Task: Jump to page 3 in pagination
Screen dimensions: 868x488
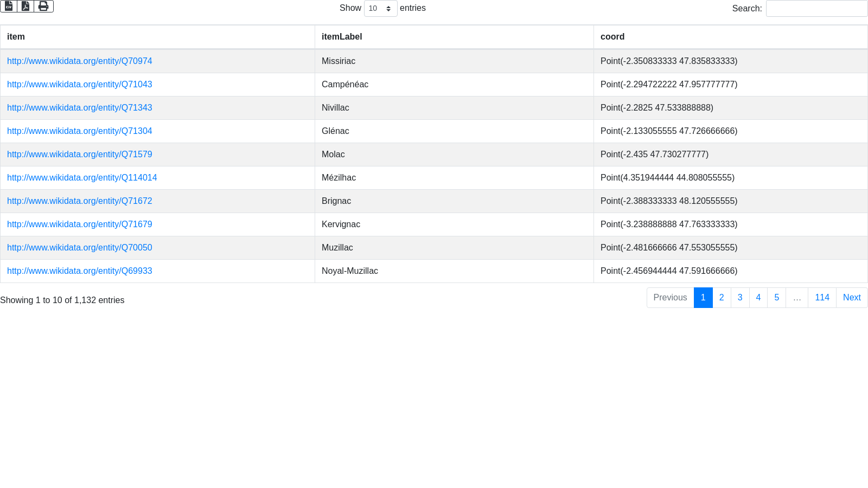Action: pos(740,298)
